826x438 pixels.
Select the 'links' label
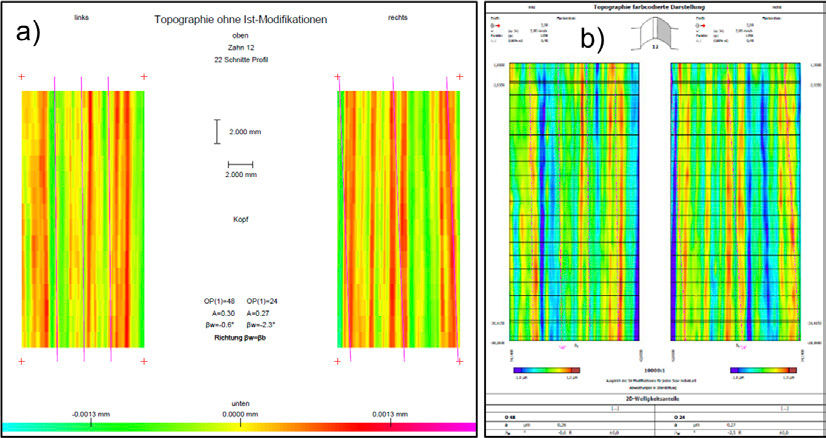81,18
